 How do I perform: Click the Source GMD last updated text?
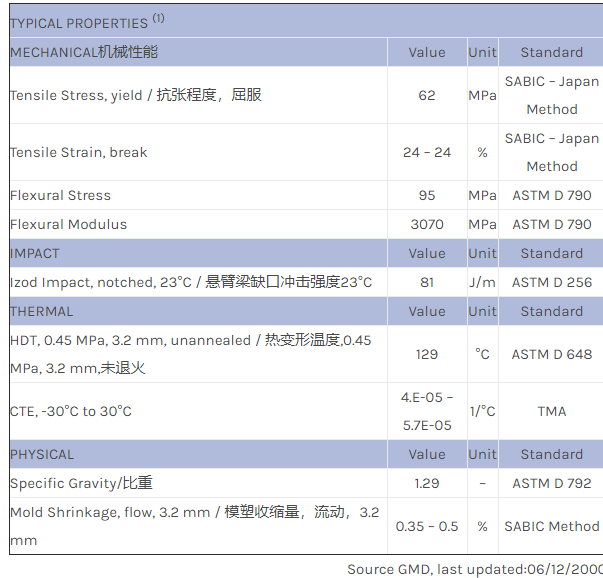(474, 569)
